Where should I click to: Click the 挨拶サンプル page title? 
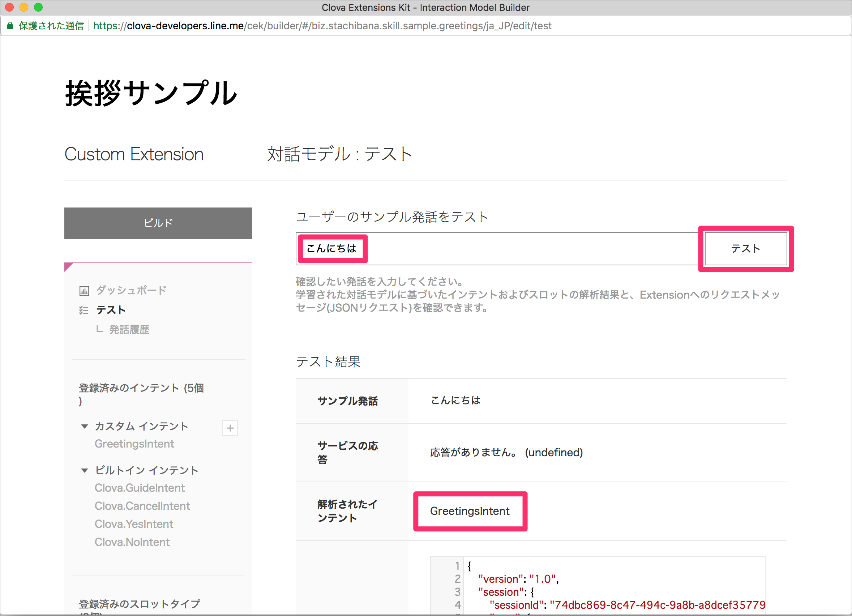coord(151,93)
